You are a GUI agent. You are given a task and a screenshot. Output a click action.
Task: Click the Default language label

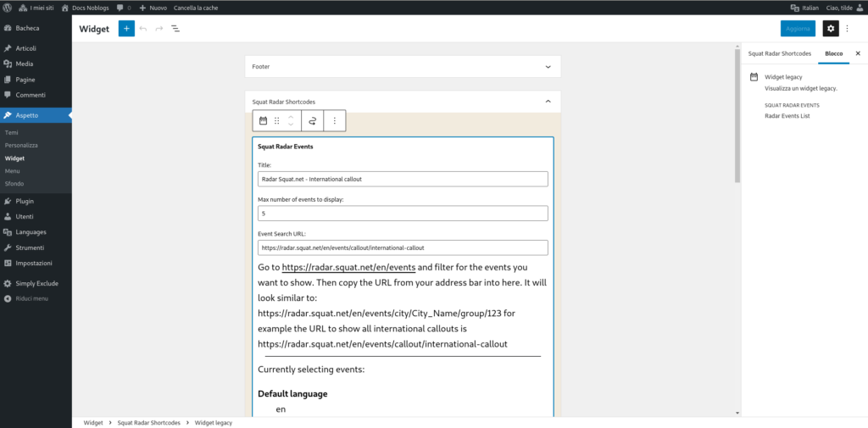click(292, 394)
